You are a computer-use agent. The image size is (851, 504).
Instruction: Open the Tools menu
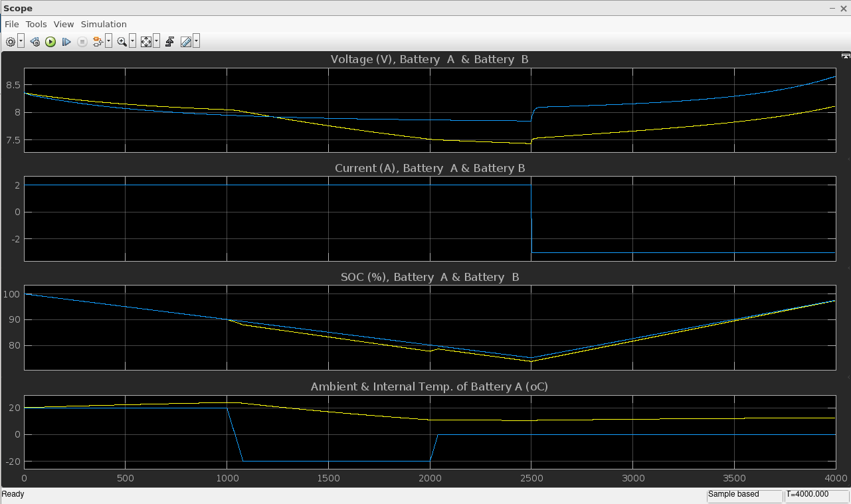pyautogui.click(x=37, y=24)
